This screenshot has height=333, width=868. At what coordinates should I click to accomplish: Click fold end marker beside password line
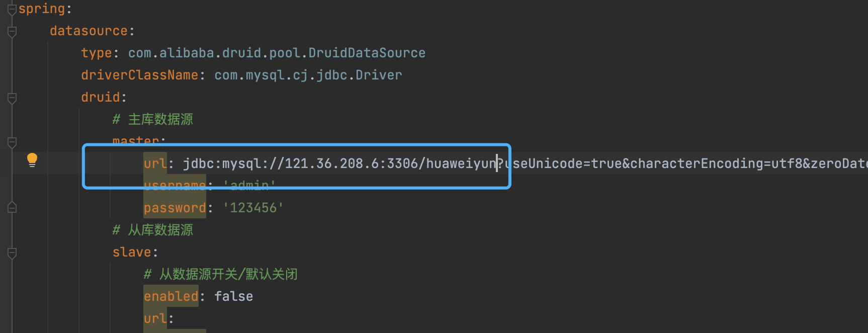pyautogui.click(x=13, y=208)
